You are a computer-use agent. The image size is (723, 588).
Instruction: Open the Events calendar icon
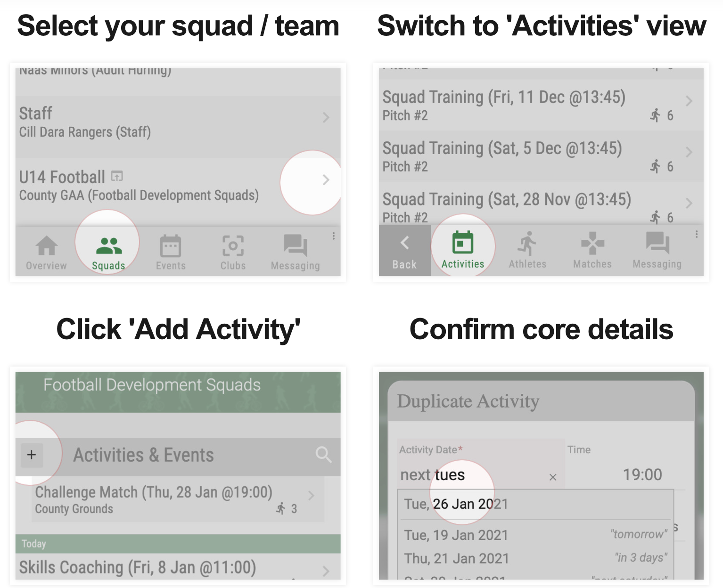(171, 245)
